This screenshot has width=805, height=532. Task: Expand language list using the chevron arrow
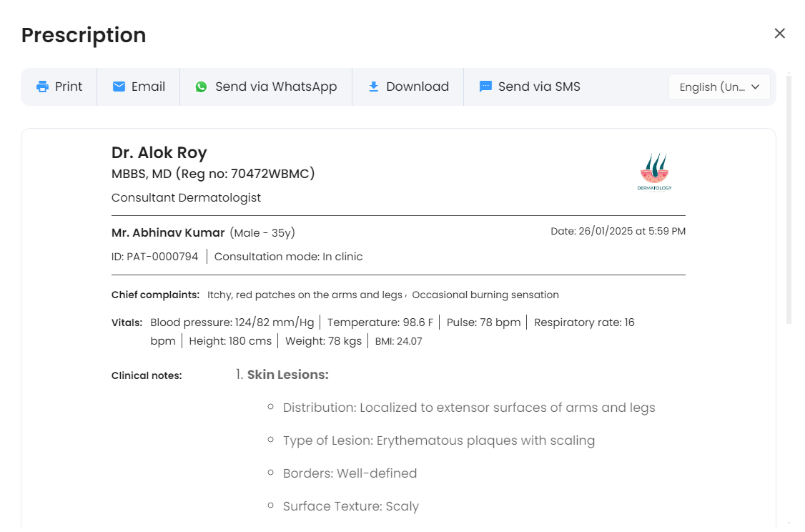tap(755, 87)
